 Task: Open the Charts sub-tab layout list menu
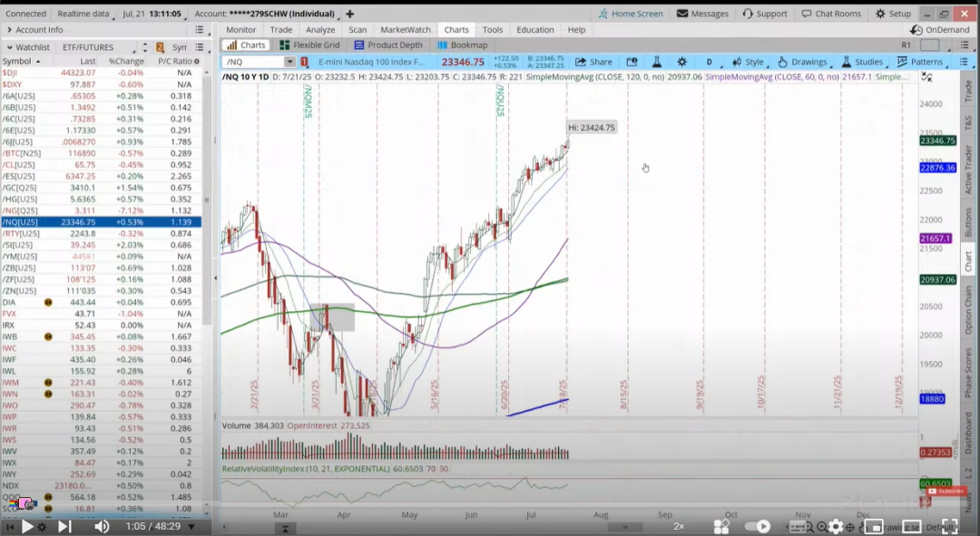click(x=965, y=45)
